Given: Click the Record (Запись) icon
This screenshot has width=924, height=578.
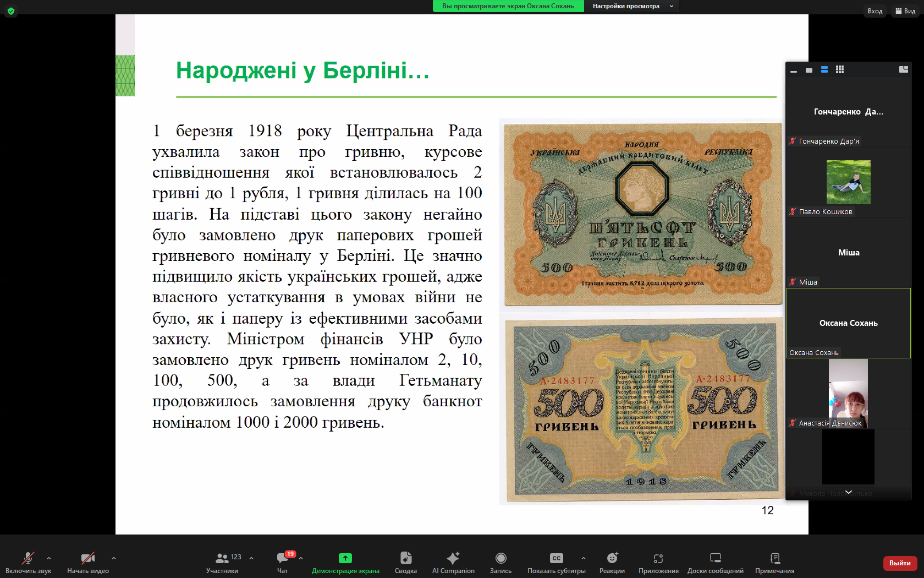Looking at the screenshot, I should tap(501, 558).
